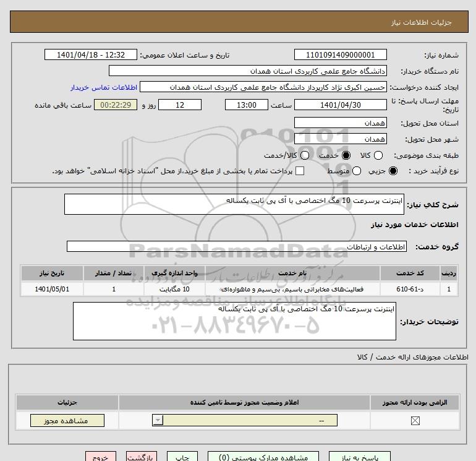Click the unit cell 10 مگابایت
This screenshot has width=476, height=461.
pyautogui.click(x=174, y=289)
